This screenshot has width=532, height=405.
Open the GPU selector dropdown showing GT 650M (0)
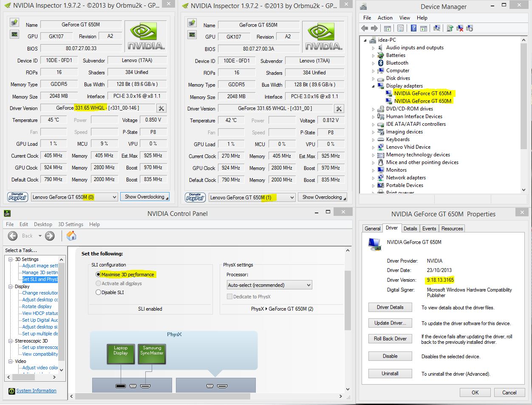coord(74,197)
